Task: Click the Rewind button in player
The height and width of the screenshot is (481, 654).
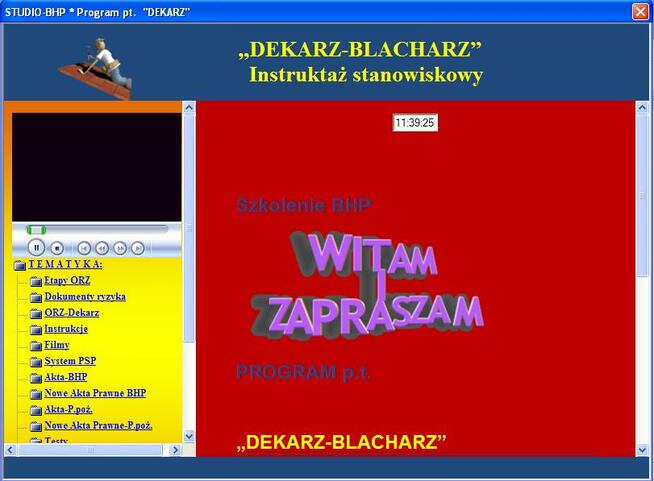Action: 102,248
